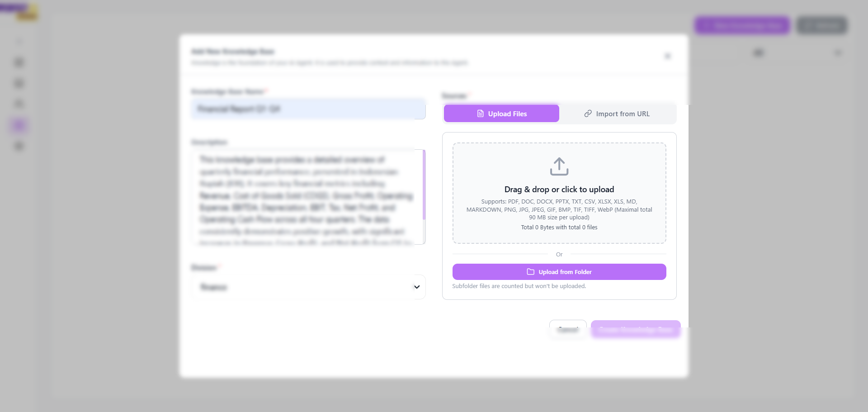Open the Division combo box field
868x412 pixels.
tap(308, 287)
